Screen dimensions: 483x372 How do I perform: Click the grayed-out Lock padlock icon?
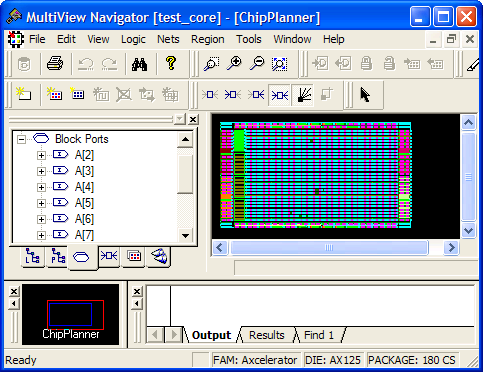[x=366, y=63]
